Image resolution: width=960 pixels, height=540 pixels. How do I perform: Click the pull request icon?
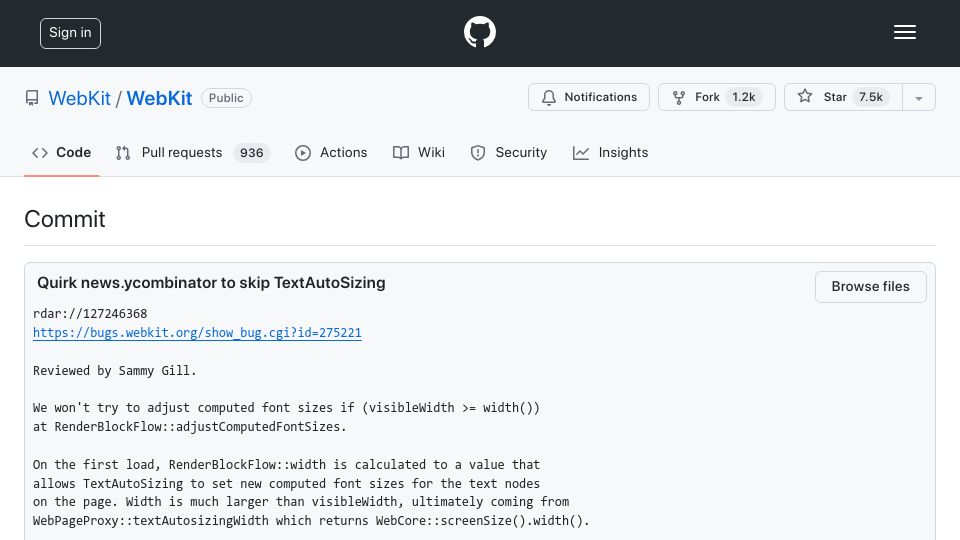click(x=123, y=153)
